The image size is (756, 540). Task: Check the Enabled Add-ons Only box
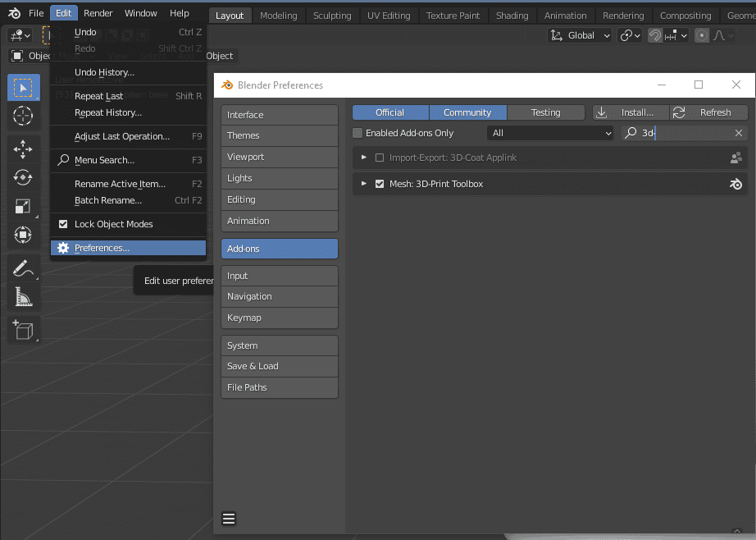tap(357, 131)
